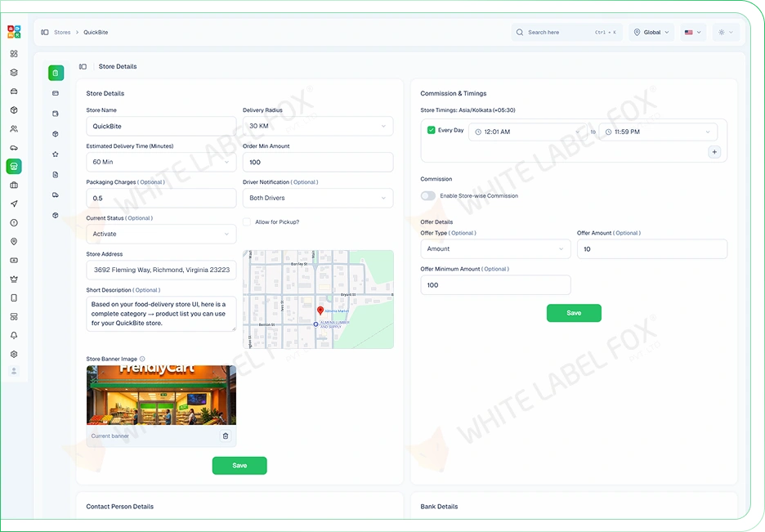Open the delivery truck sub-menu icon
Screen dimensions: 765x532
point(56,195)
